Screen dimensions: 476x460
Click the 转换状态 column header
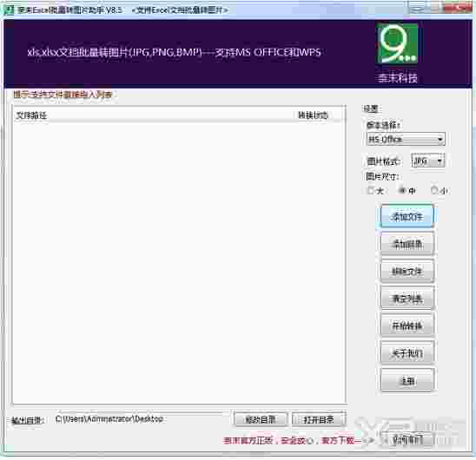pyautogui.click(x=314, y=115)
